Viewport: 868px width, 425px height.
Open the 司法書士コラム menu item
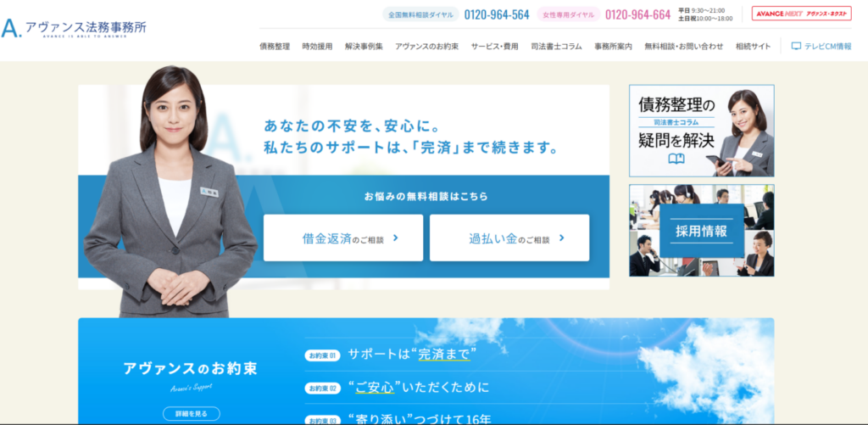click(556, 47)
